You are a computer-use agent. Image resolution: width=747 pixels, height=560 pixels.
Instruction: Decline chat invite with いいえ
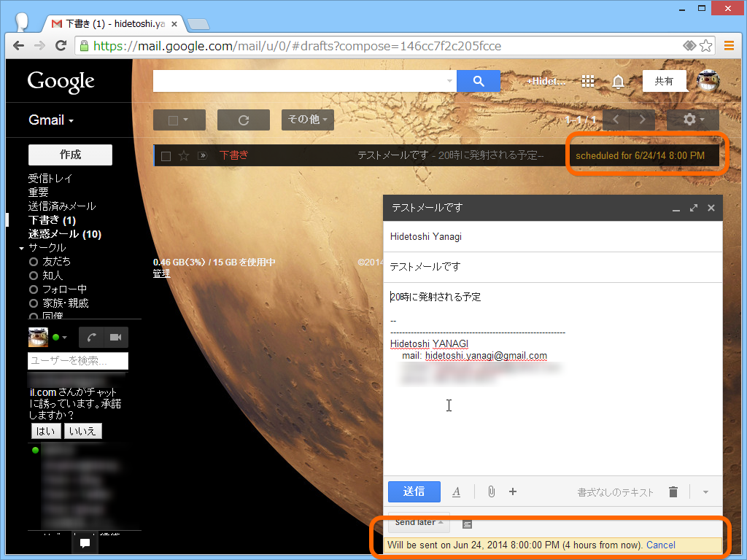click(82, 431)
